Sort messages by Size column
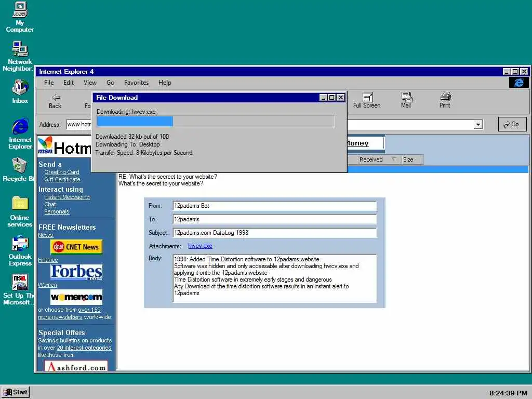This screenshot has height=399, width=532. [x=412, y=159]
